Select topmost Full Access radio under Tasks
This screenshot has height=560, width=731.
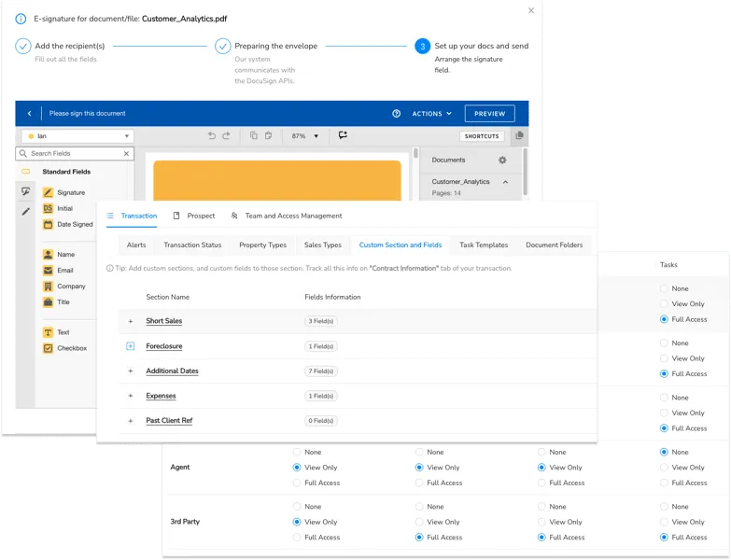pos(665,319)
